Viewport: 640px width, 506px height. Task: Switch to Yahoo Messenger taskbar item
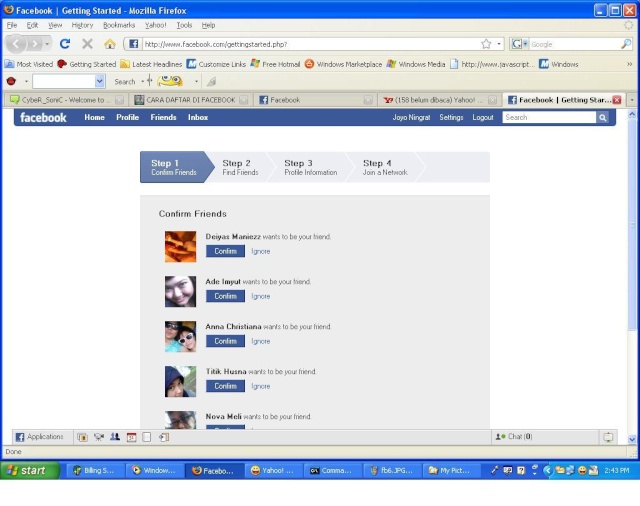coord(274,470)
